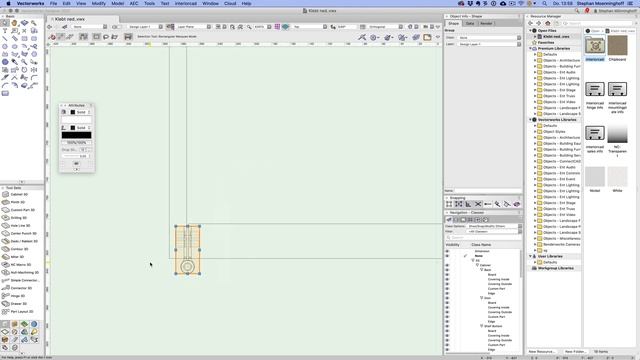This screenshot has width=640, height=360.
Task: Select the Workgroup Libraries entry
Action: (556, 268)
